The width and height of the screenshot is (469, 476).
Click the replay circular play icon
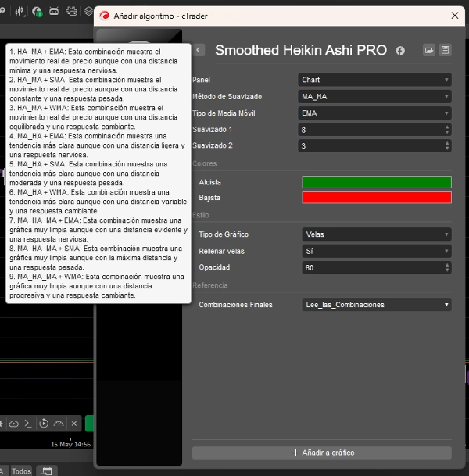click(44, 423)
